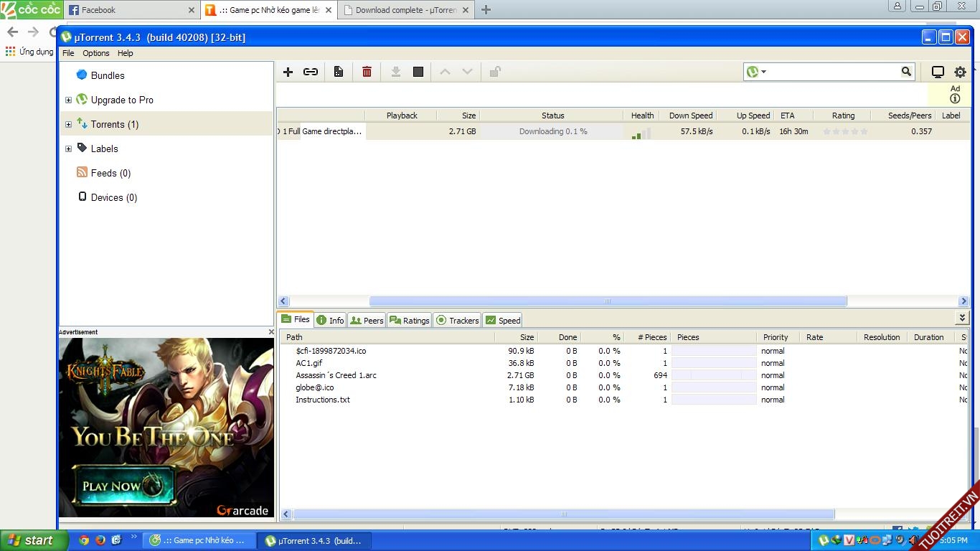
Task: Click the search magnifier icon
Action: pyautogui.click(x=906, y=72)
